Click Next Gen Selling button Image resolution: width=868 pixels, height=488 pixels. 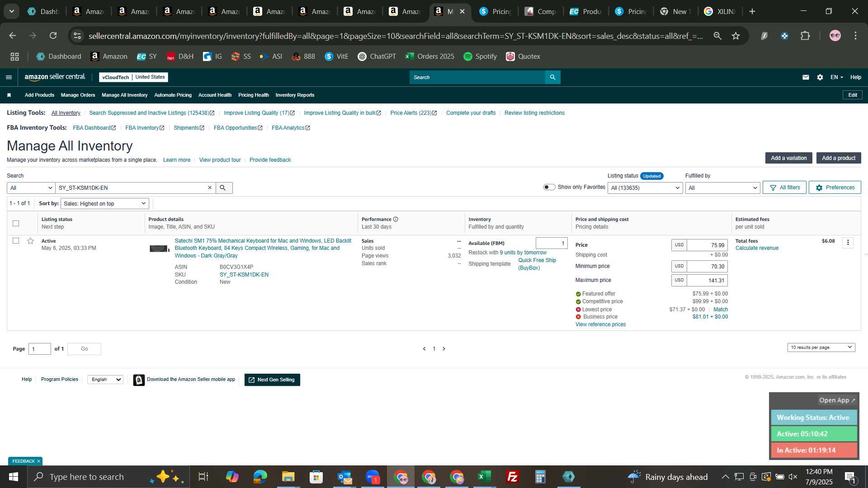coord(272,380)
